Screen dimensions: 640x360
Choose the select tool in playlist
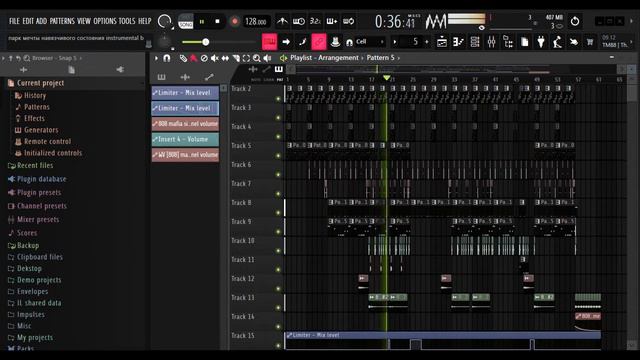point(246,58)
